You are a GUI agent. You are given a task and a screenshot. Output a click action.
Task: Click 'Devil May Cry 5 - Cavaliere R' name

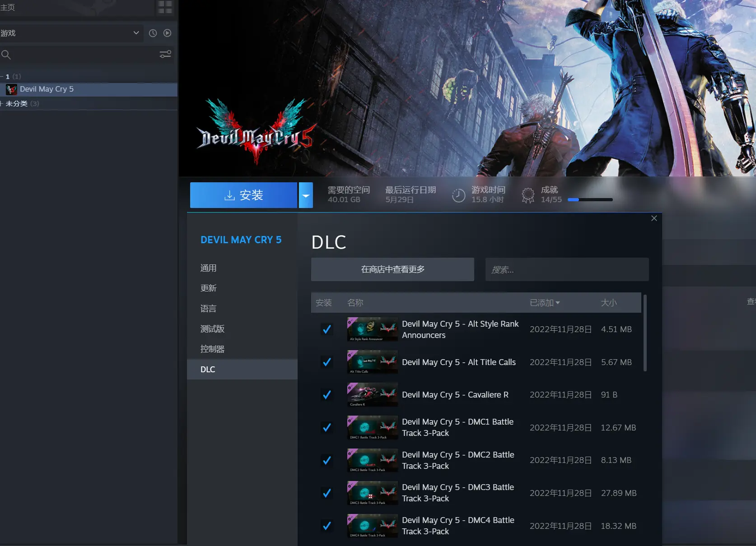(455, 395)
